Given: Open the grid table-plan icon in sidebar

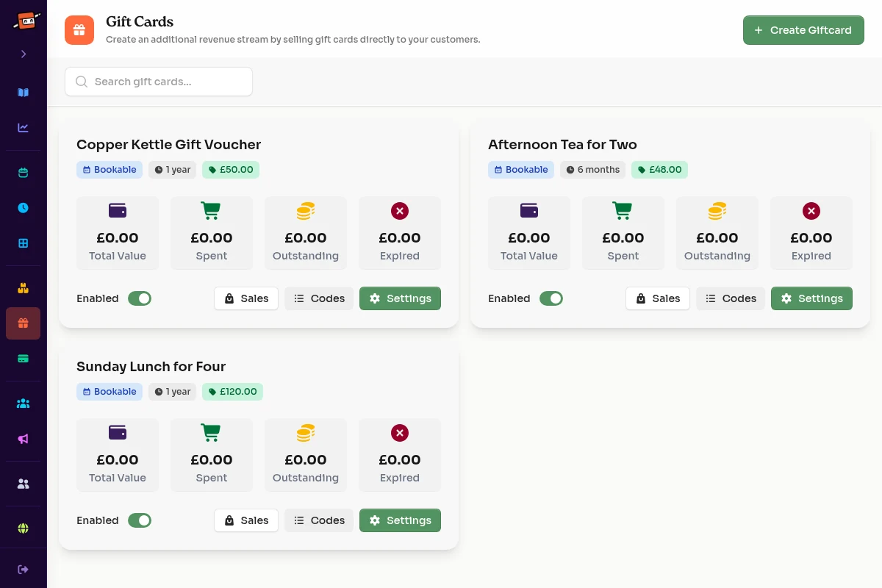Looking at the screenshot, I should click(x=24, y=243).
